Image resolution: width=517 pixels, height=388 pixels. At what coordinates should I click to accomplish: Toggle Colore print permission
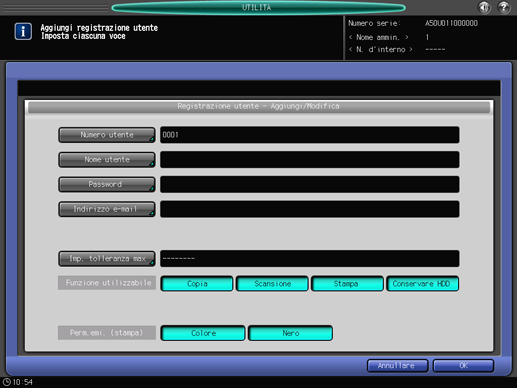pyautogui.click(x=203, y=333)
